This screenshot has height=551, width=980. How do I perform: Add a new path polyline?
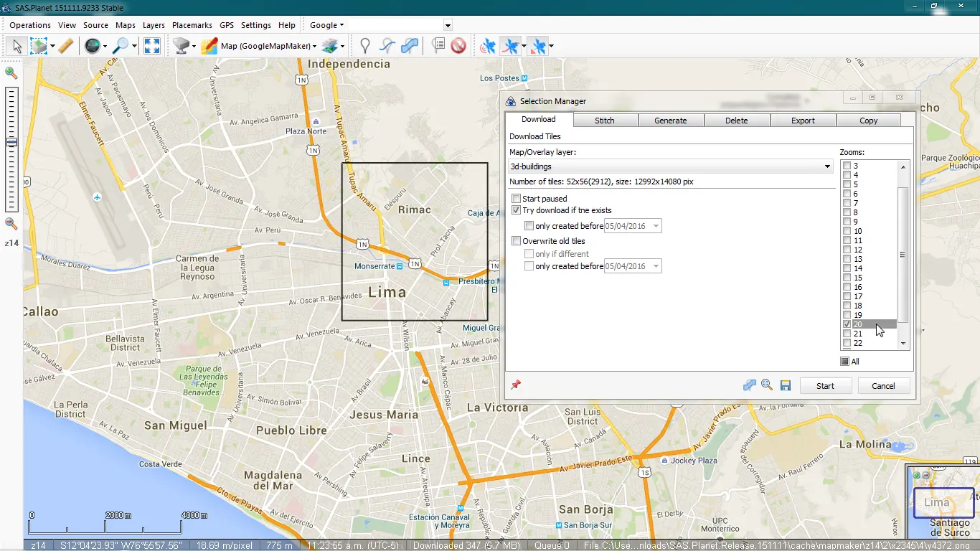[387, 46]
